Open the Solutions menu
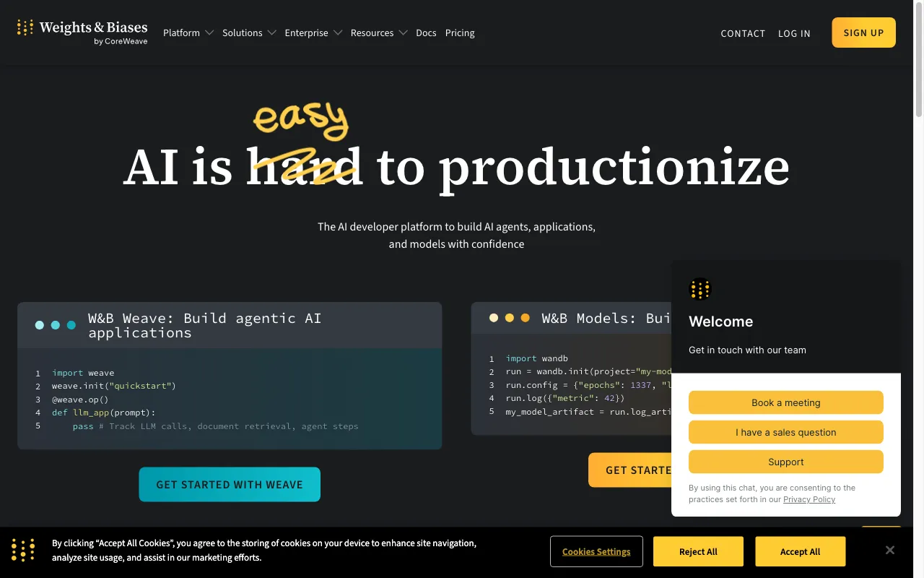The height and width of the screenshot is (578, 924). 242,33
